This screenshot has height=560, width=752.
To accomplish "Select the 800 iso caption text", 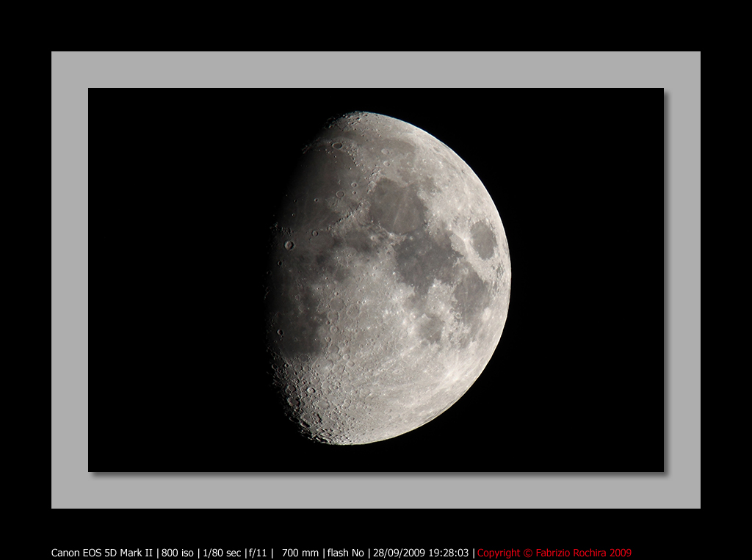I will click(177, 553).
